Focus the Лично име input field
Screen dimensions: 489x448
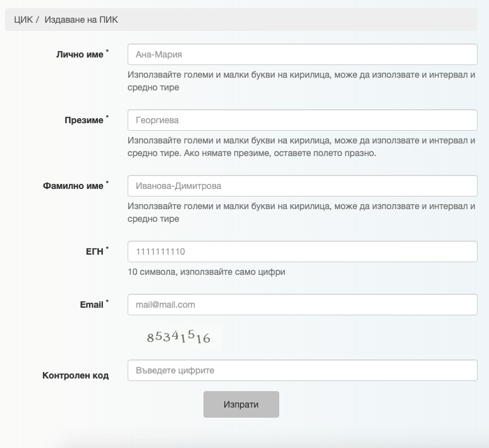click(x=302, y=54)
